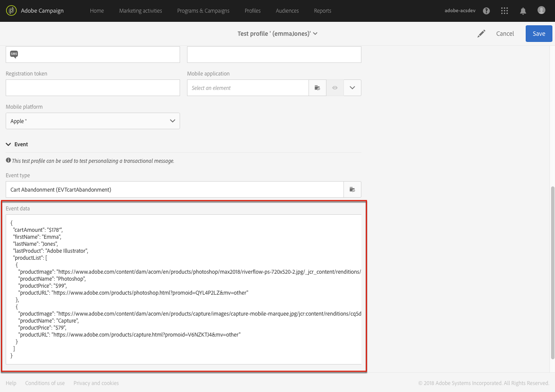Go to the Home menu
555x392 pixels.
[97, 11]
